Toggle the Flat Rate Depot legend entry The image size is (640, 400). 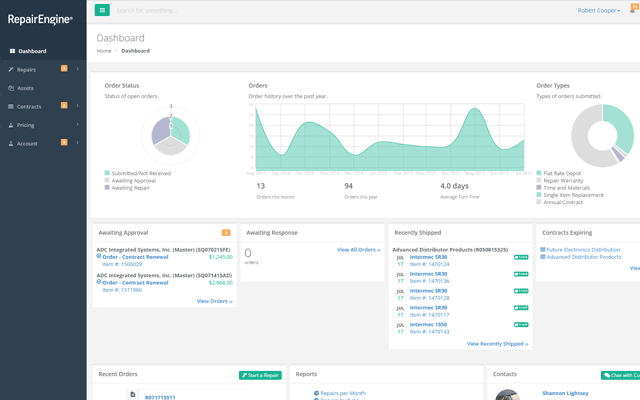[x=558, y=173]
